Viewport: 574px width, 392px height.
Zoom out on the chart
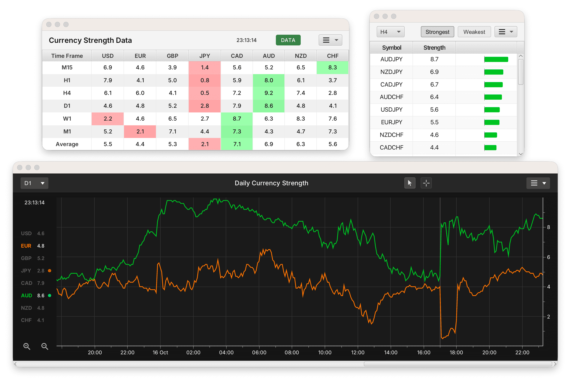(x=45, y=346)
